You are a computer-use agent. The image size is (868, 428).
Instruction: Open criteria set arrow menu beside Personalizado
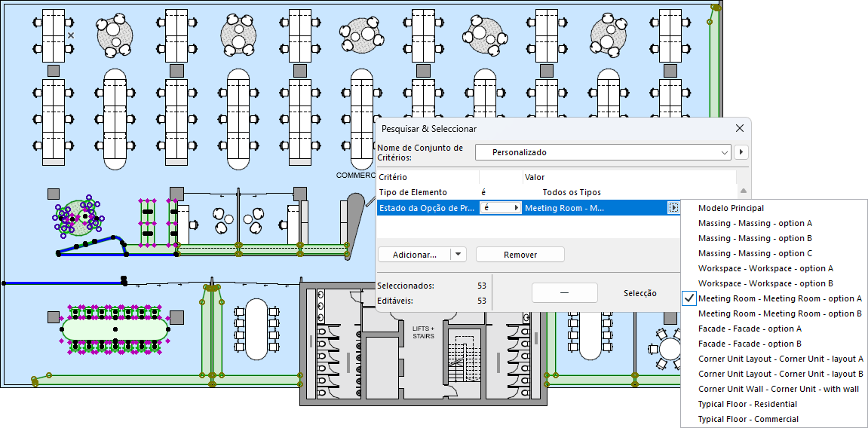click(741, 152)
